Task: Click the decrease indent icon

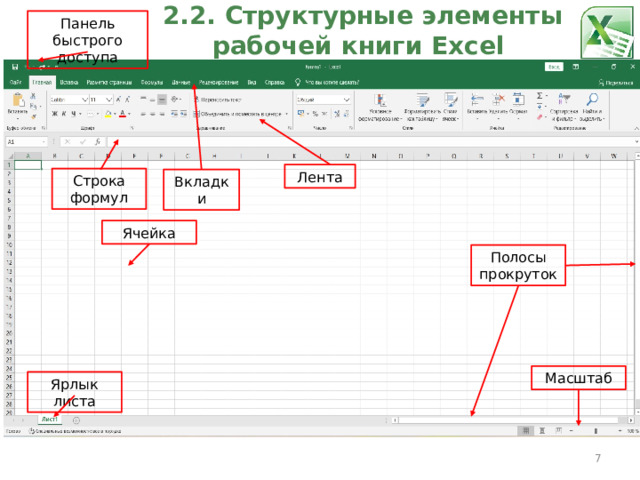Action: pos(174,114)
